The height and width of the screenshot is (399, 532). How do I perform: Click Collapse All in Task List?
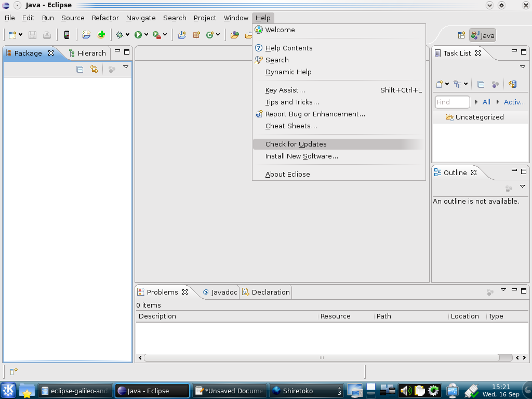tap(481, 84)
